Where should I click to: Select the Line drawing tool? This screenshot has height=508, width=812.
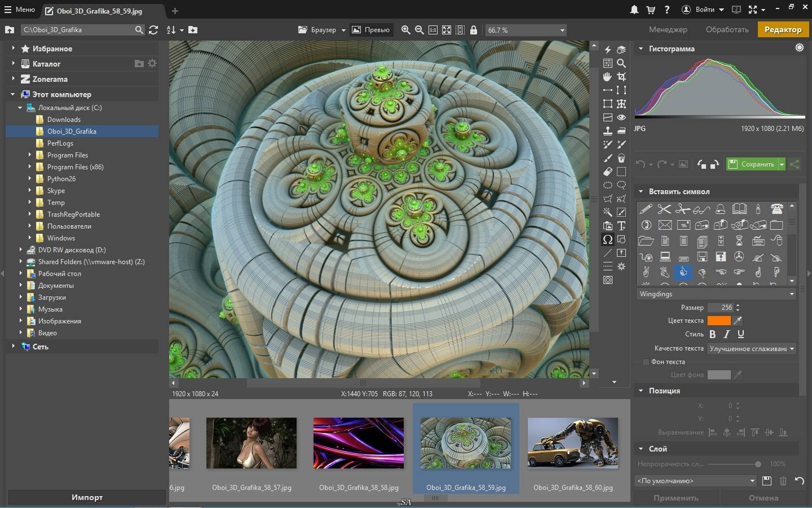607,253
